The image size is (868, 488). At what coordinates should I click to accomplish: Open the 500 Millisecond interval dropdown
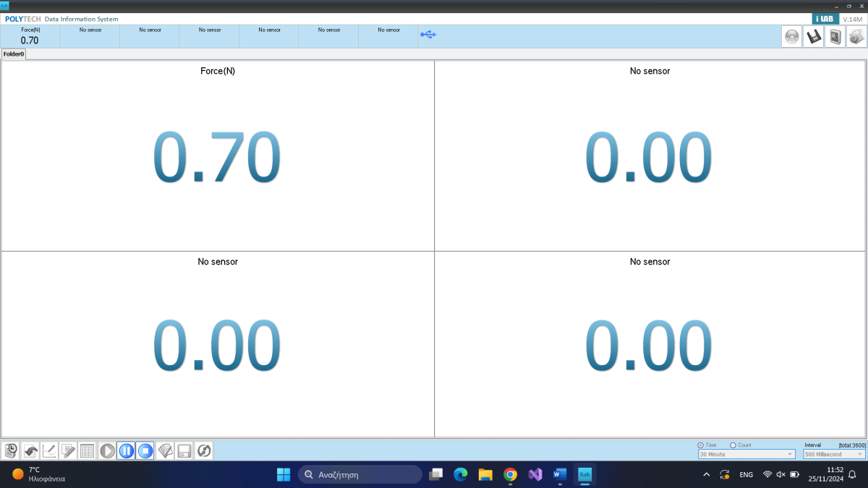833,454
